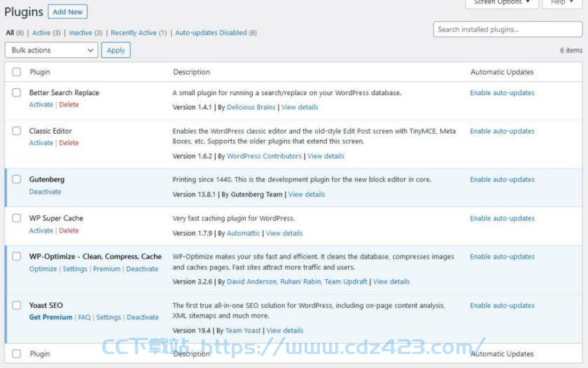Click the Gutenberg plugin name
This screenshot has height=368, width=588.
coord(47,179)
